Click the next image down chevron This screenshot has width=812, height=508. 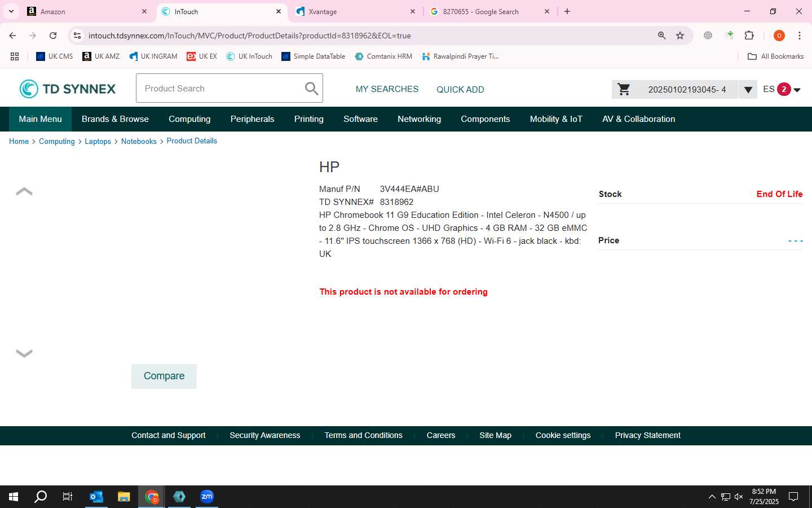(x=24, y=353)
